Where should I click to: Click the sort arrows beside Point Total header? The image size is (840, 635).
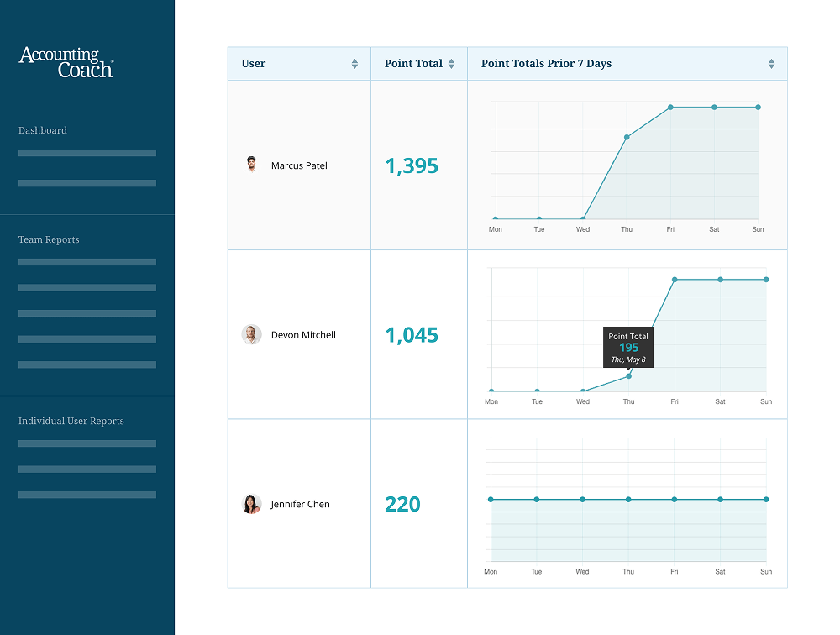coord(452,63)
